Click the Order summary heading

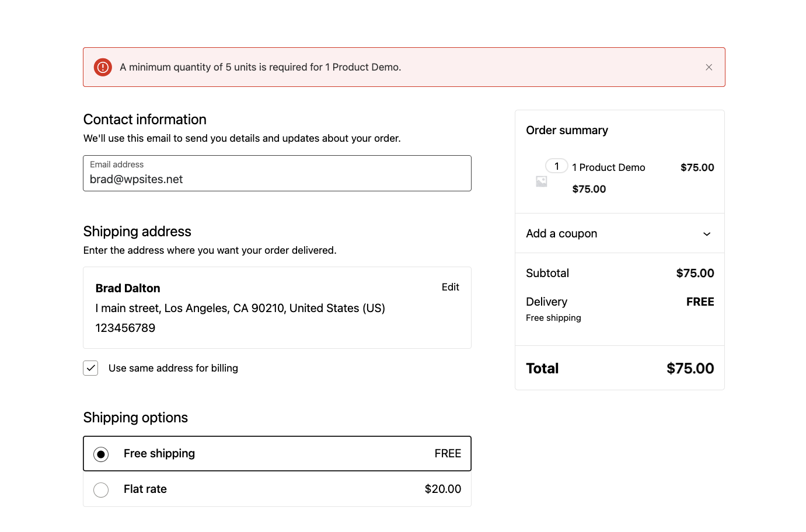567,130
